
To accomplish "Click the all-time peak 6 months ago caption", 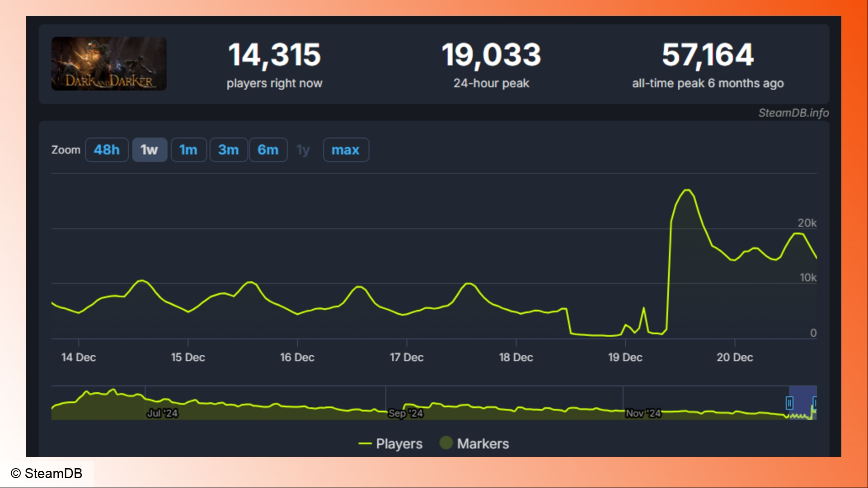I will (x=708, y=84).
